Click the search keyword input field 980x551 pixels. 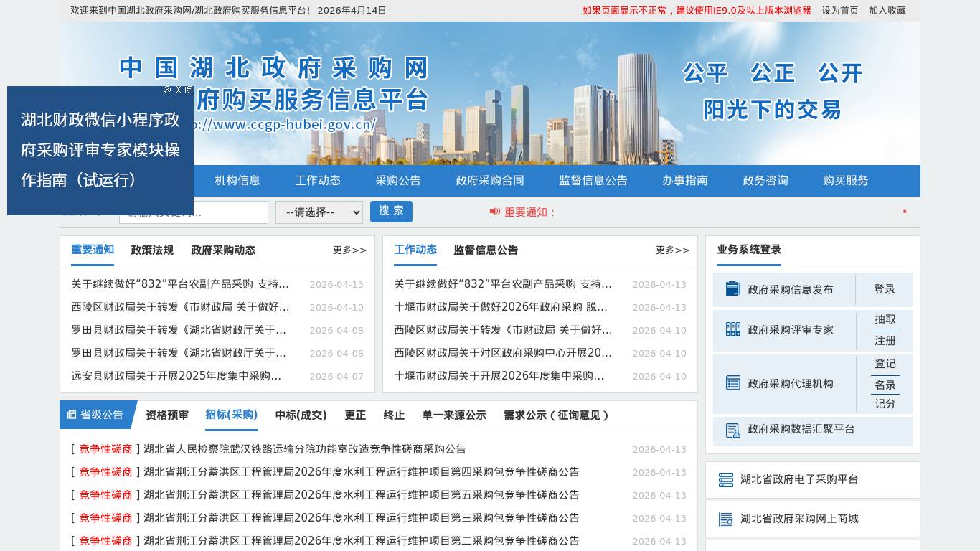coord(194,212)
